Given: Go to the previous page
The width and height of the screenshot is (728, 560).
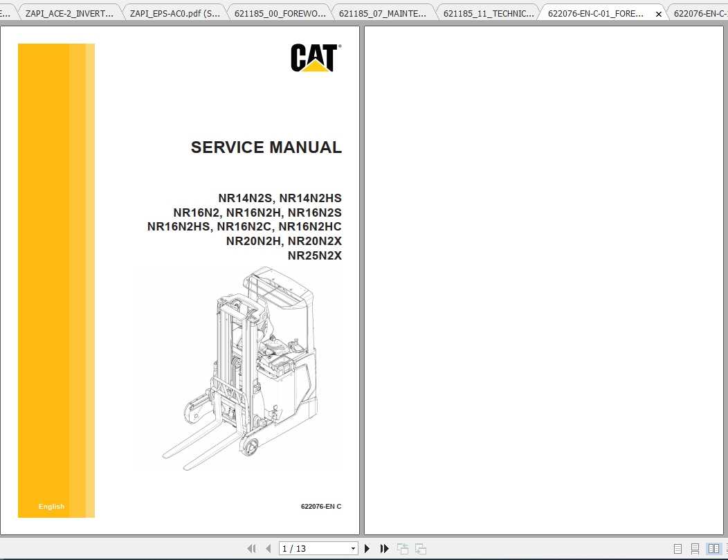Looking at the screenshot, I should coord(269,548).
